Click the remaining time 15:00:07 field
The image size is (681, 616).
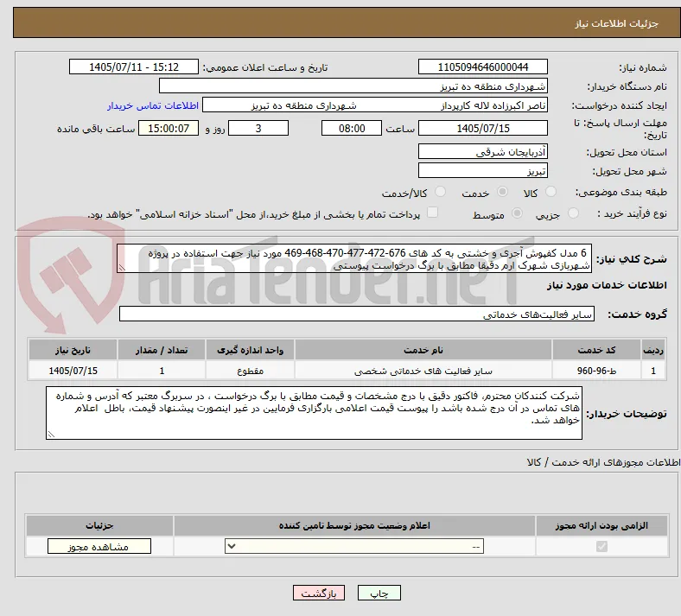click(169, 128)
